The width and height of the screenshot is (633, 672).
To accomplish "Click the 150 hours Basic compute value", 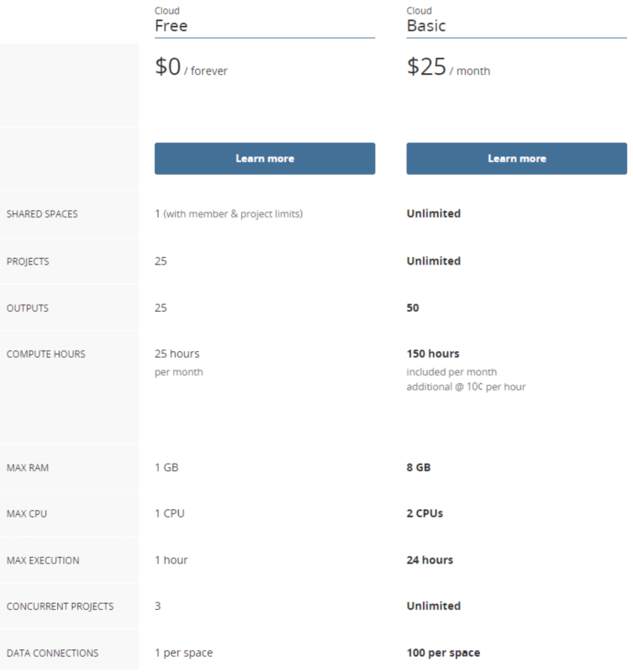I will pos(433,354).
